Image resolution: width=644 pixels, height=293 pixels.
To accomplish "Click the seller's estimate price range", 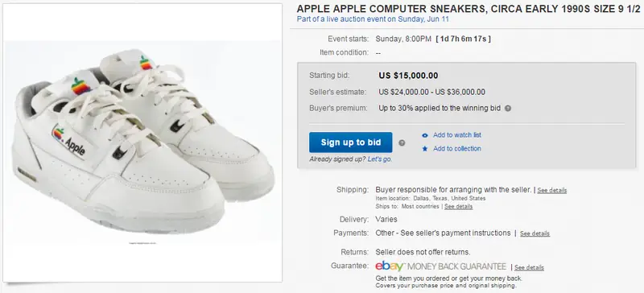I will [431, 92].
